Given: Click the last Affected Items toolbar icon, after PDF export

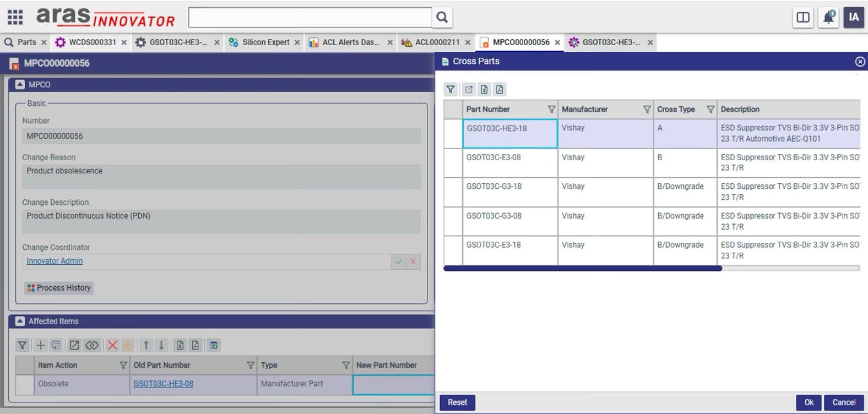Looking at the screenshot, I should click(214, 345).
